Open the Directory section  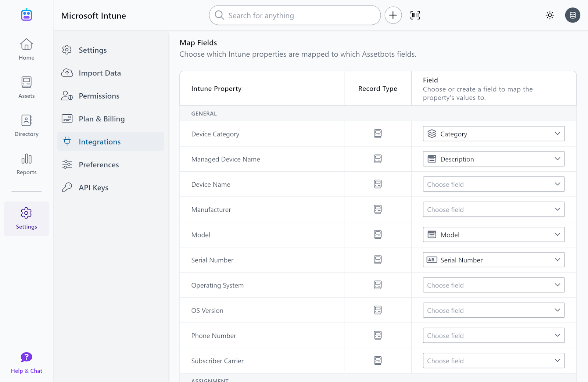(x=26, y=126)
